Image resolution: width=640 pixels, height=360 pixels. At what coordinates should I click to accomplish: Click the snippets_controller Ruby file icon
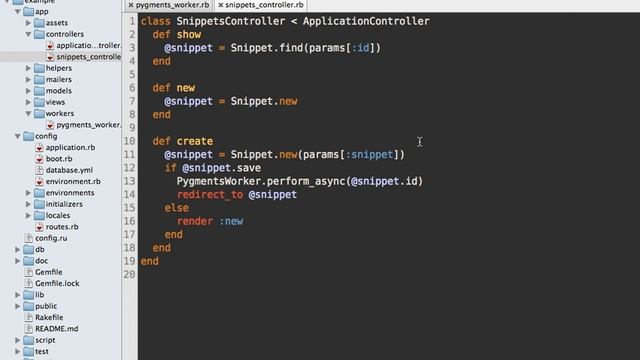point(50,57)
